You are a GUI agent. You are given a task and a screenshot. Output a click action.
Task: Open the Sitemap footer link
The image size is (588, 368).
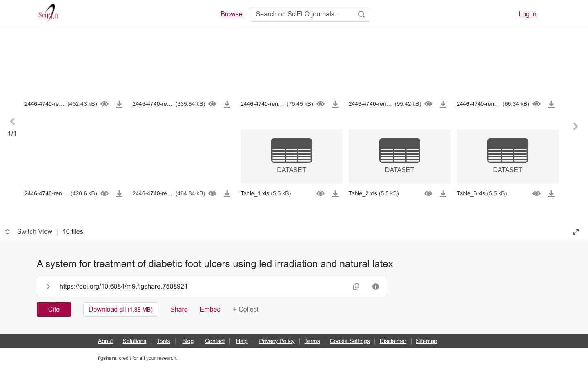[x=426, y=341]
